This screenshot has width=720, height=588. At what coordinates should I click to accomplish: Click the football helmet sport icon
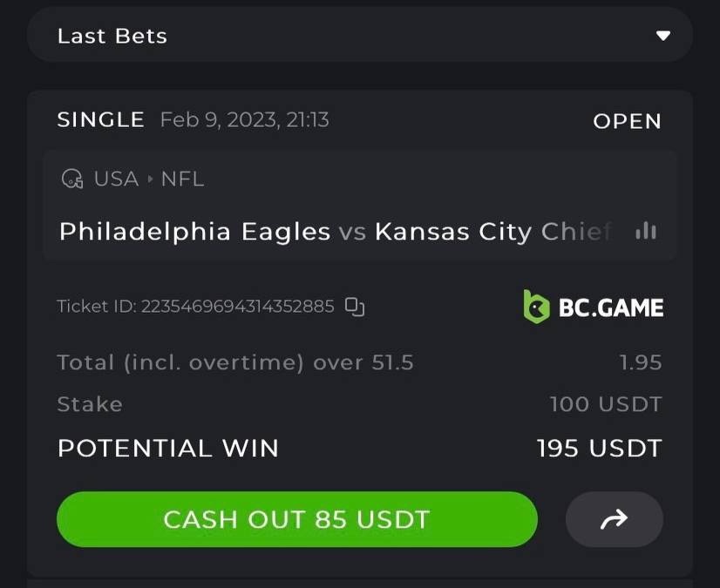pyautogui.click(x=71, y=179)
